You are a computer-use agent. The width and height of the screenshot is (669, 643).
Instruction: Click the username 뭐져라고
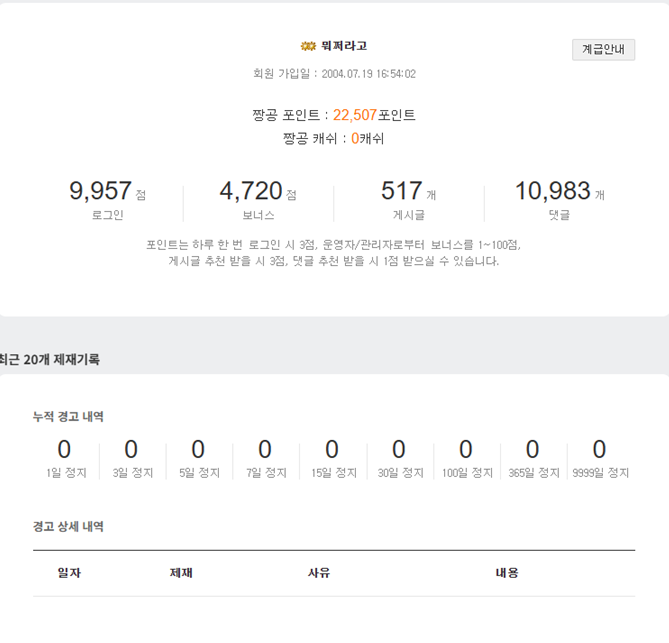(344, 46)
